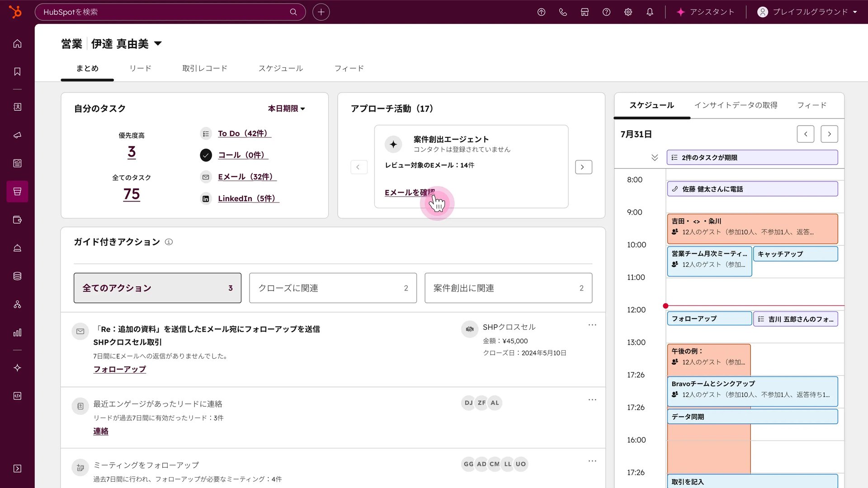
Task: Select the marketing megaphone icon in sidebar
Action: pos(17,135)
